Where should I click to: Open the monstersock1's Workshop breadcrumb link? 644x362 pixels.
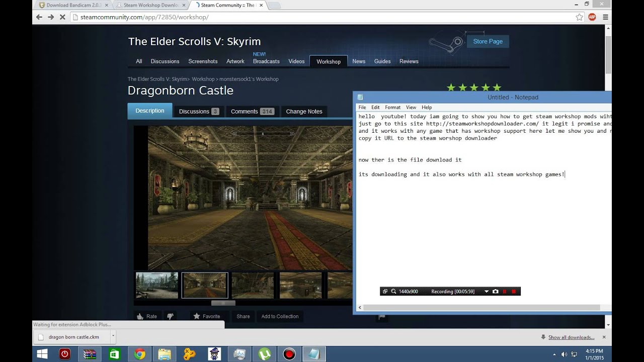[x=249, y=79]
